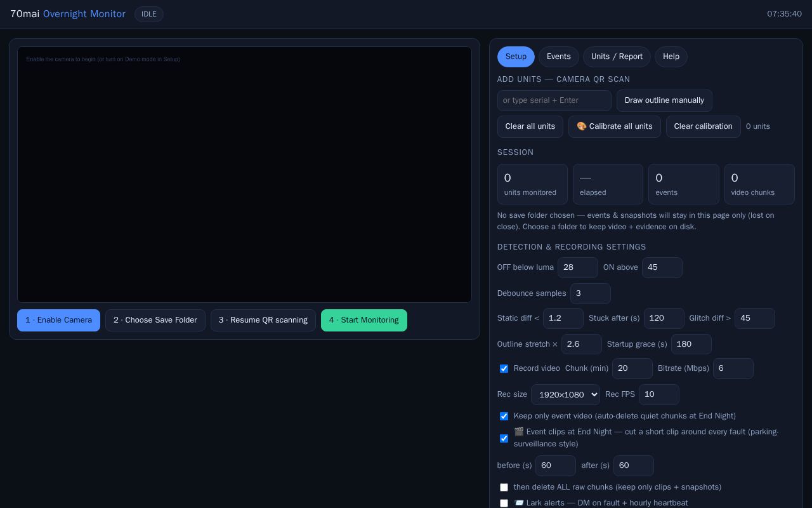Click the camera preview area
This screenshot has height=508, width=812.
(244, 175)
